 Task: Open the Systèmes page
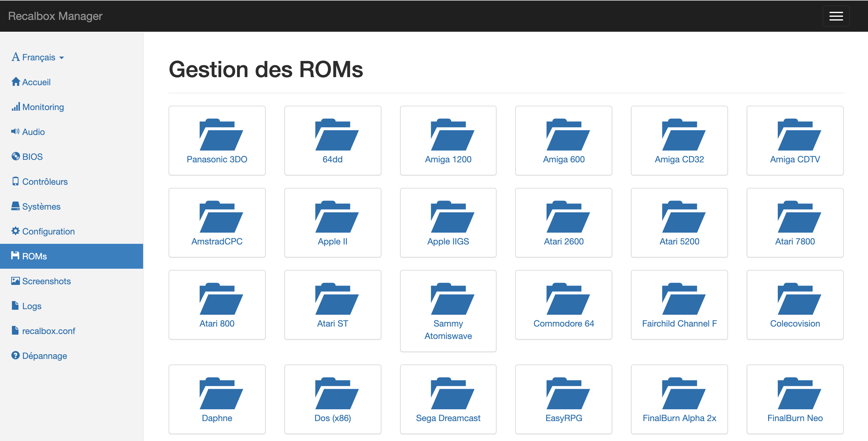[x=72, y=207]
